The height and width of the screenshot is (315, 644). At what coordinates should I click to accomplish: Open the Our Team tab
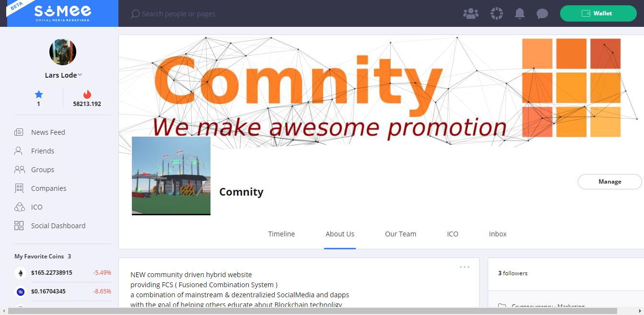point(400,234)
